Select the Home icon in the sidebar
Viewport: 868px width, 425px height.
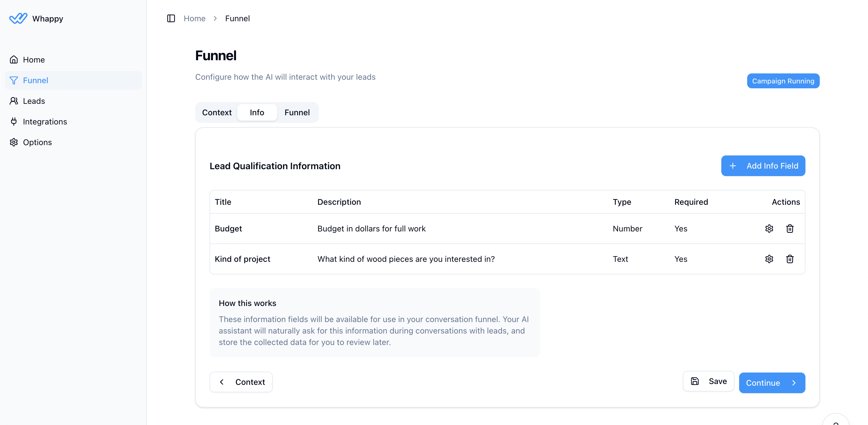point(14,59)
